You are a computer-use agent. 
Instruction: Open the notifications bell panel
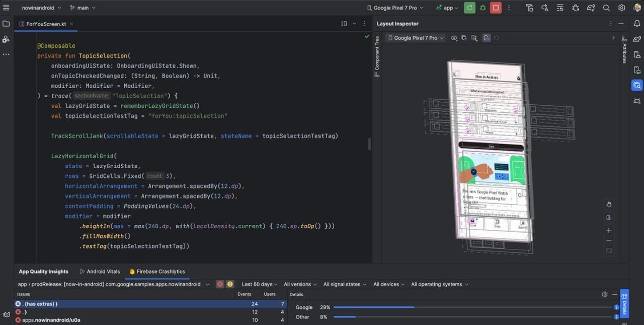[637, 24]
